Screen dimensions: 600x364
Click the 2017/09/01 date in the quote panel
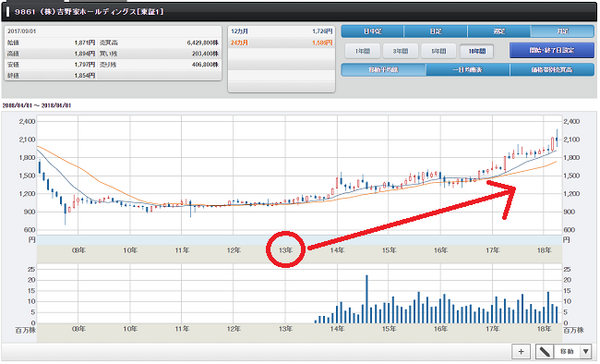coord(22,31)
